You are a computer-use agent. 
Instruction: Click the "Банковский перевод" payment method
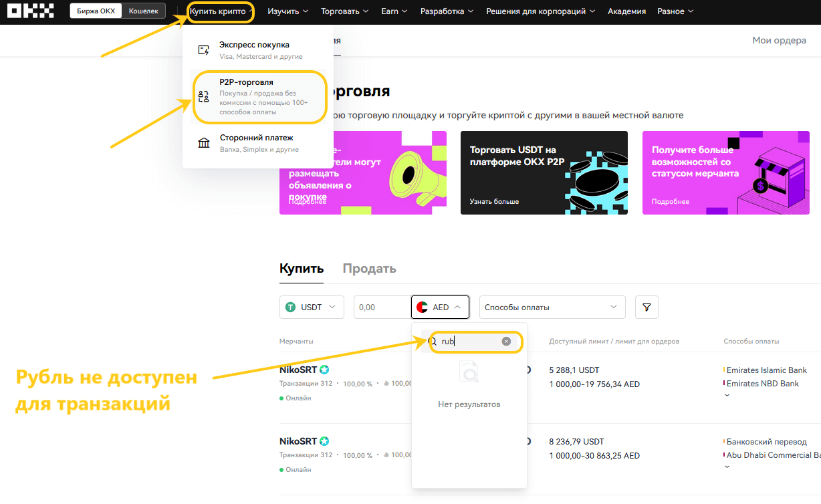pos(766,442)
